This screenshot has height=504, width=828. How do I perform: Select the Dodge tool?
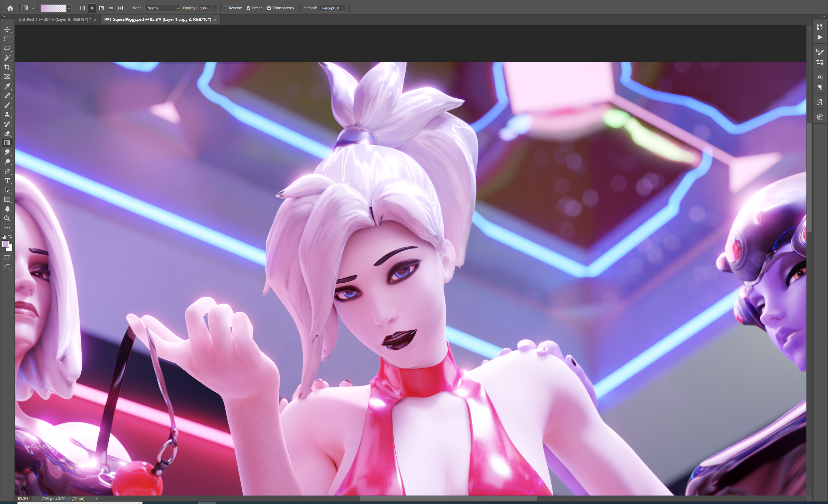point(7,162)
